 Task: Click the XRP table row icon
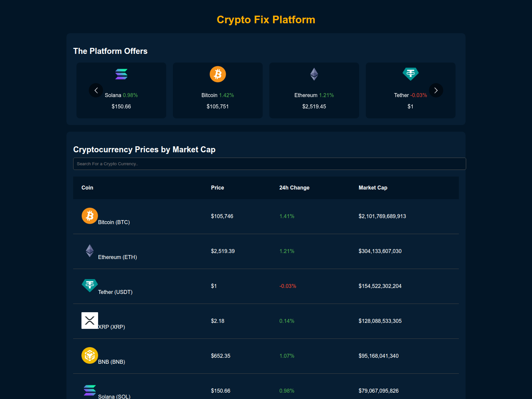coord(90,321)
